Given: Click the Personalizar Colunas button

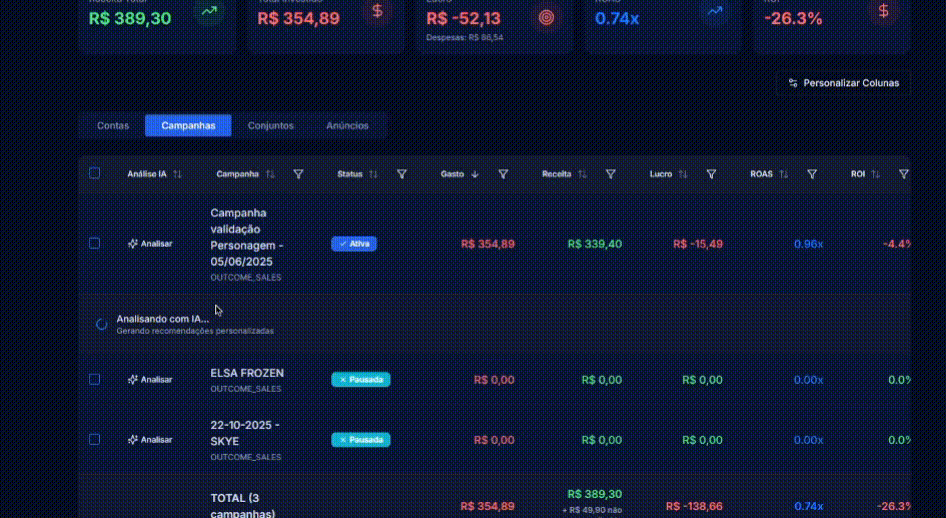Looking at the screenshot, I should [x=843, y=83].
